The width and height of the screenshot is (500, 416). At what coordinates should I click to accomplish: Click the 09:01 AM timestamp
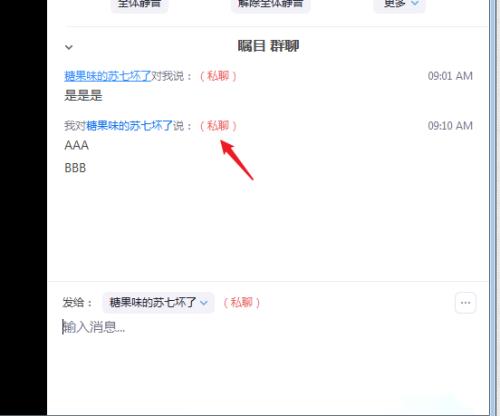(450, 76)
